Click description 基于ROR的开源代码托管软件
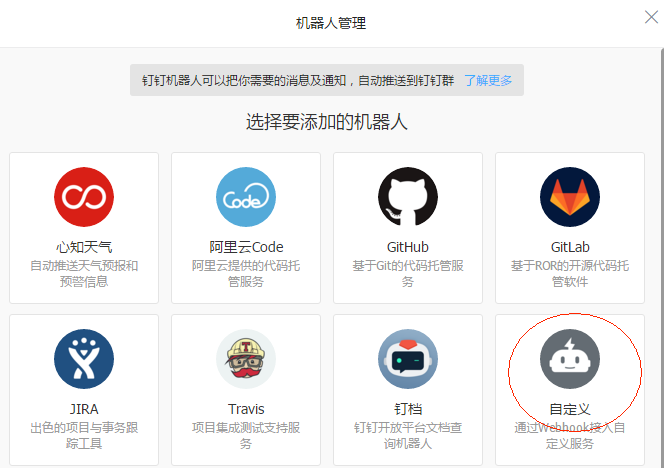This screenshot has width=664, height=468. 570,274
